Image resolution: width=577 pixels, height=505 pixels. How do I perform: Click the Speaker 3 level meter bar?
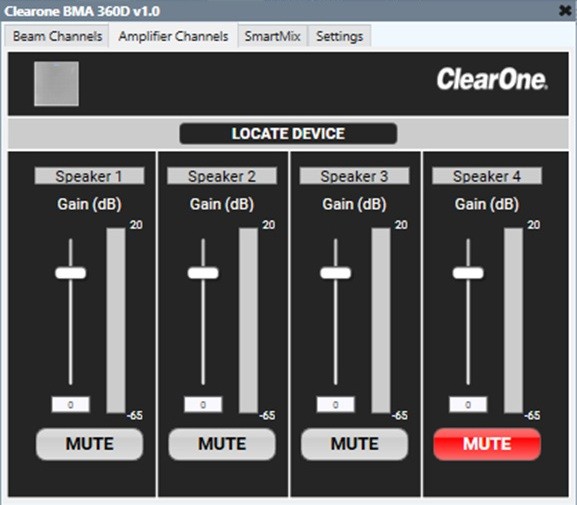(x=381, y=320)
